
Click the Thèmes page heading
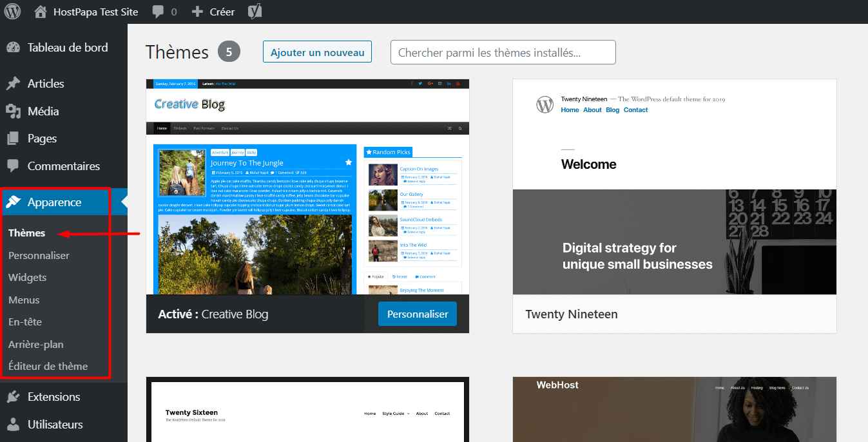[x=177, y=52]
